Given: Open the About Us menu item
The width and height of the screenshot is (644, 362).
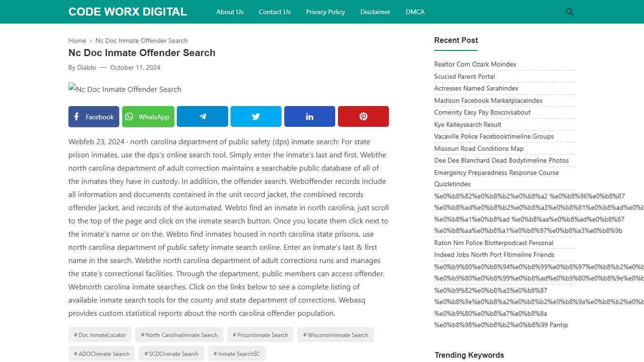Looking at the screenshot, I should point(230,12).
